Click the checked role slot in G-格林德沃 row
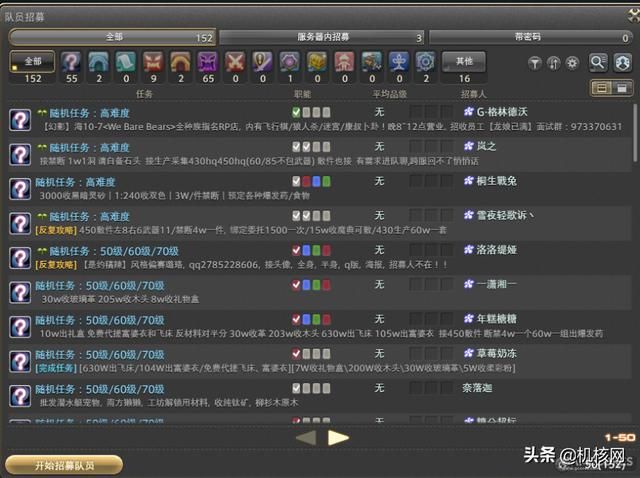Screen dimensions: 640x478 tap(296, 112)
